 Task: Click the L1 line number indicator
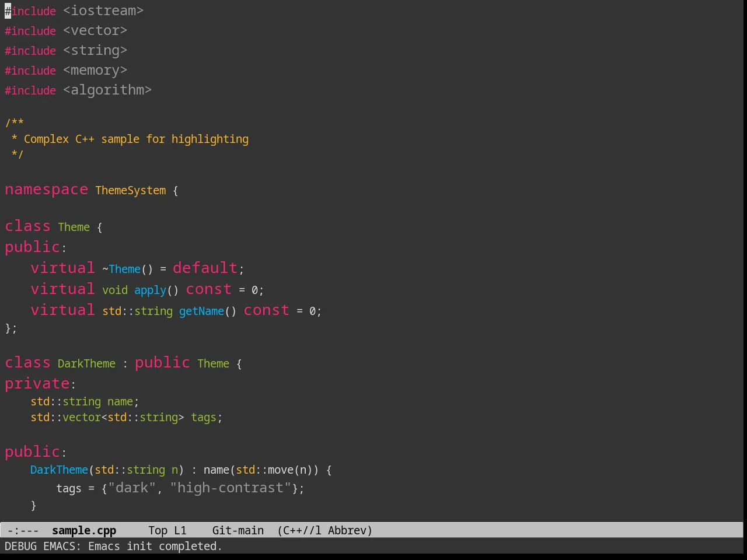click(180, 530)
